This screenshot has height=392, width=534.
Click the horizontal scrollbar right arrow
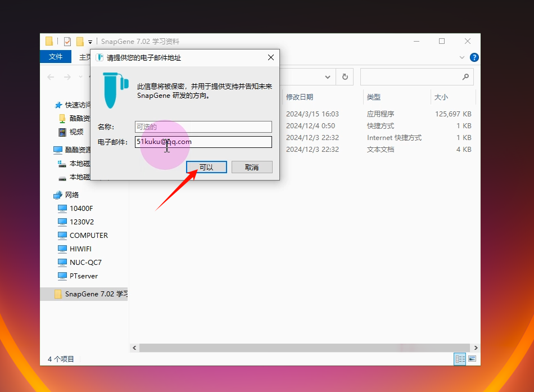click(476, 348)
